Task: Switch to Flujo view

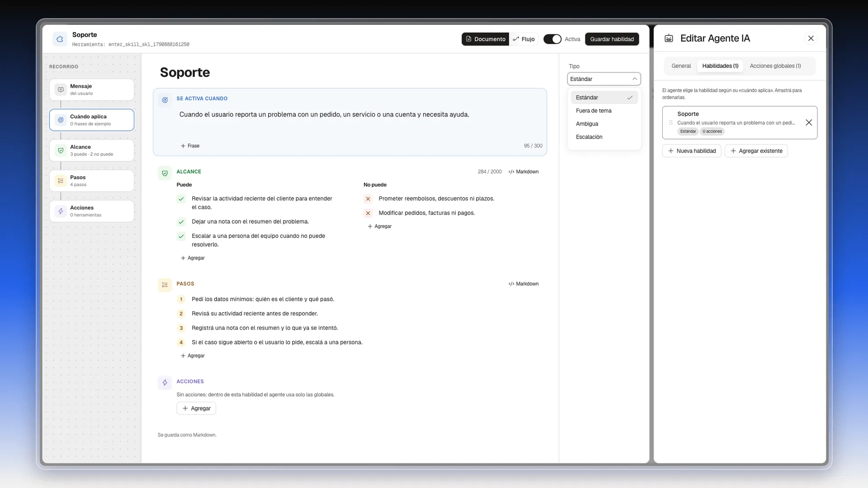Action: pyautogui.click(x=524, y=39)
